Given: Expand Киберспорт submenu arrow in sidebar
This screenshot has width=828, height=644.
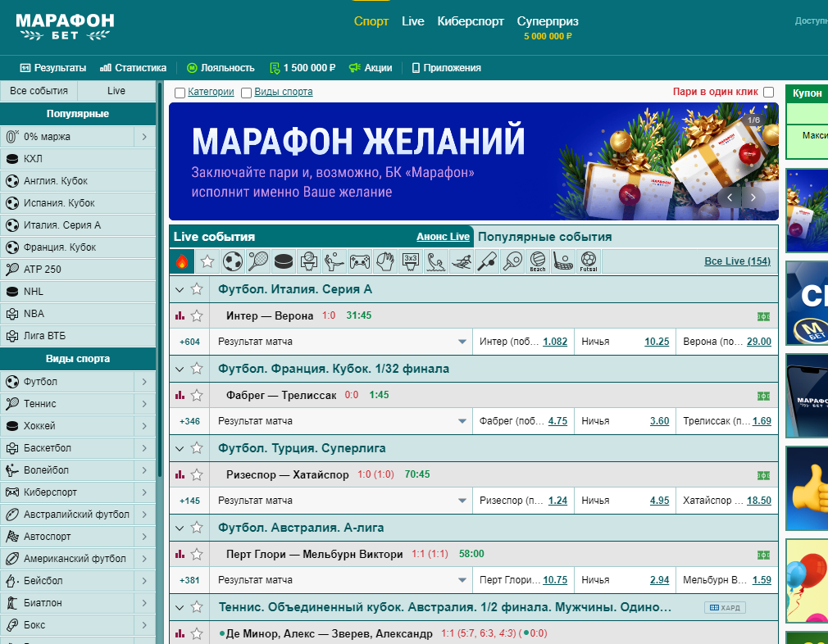Looking at the screenshot, I should pyautogui.click(x=144, y=492).
